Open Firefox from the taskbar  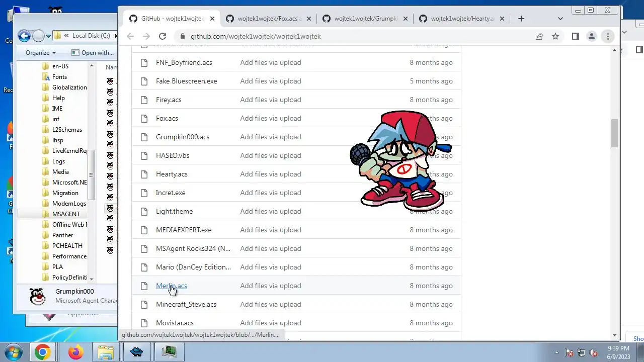[x=76, y=352]
